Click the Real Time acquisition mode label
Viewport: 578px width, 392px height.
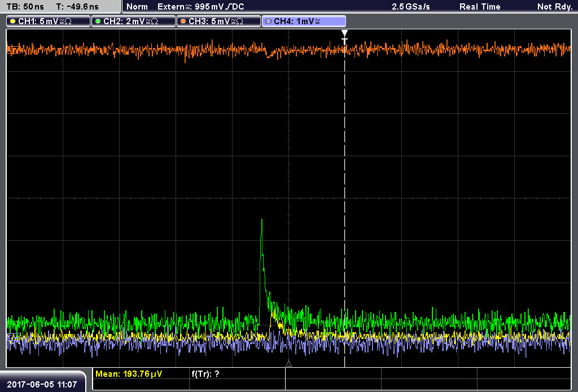480,7
